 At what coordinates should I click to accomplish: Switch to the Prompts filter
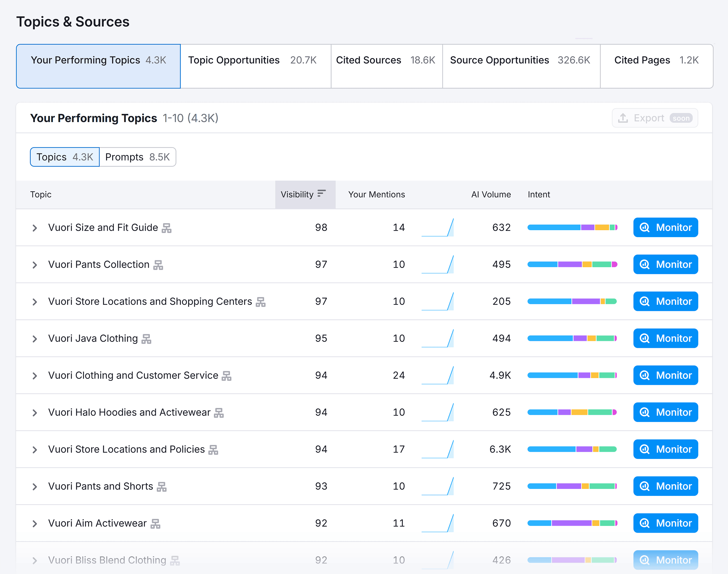point(138,157)
